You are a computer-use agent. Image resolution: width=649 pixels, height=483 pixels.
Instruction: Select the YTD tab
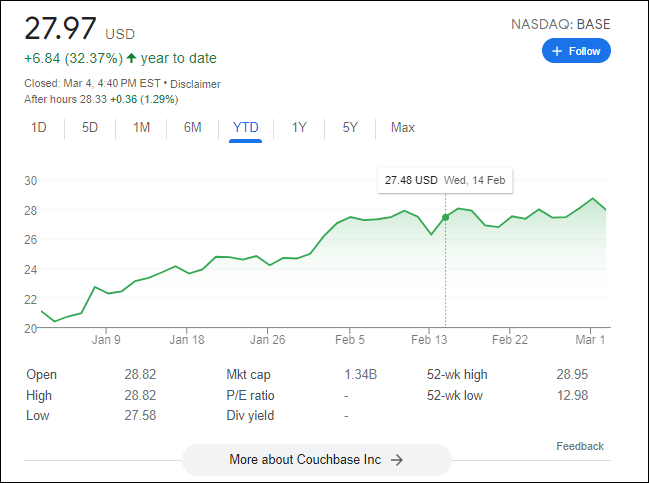pos(245,128)
